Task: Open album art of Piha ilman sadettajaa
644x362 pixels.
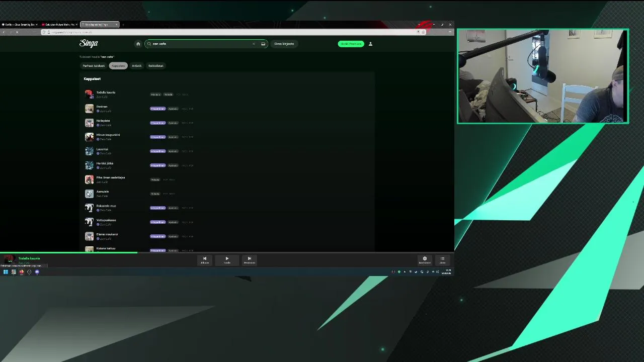Action: 89,179
